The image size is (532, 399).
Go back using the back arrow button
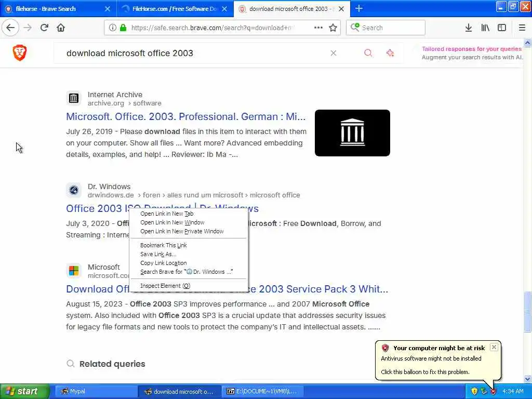[10, 28]
